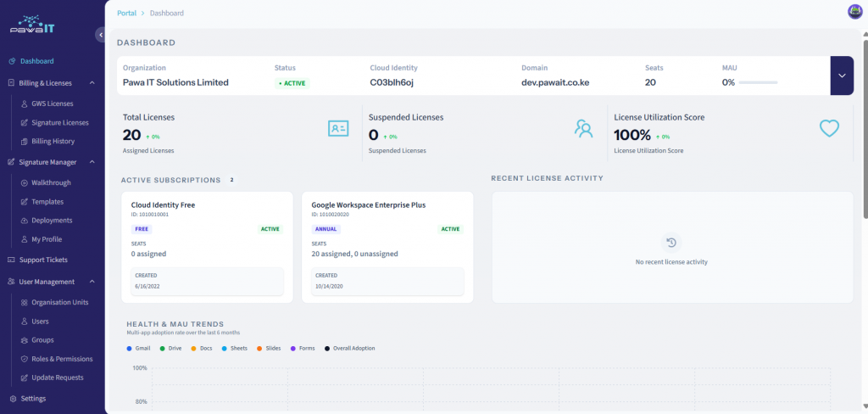The image size is (868, 414).
Task: Click the Users person icon
Action: click(x=25, y=322)
